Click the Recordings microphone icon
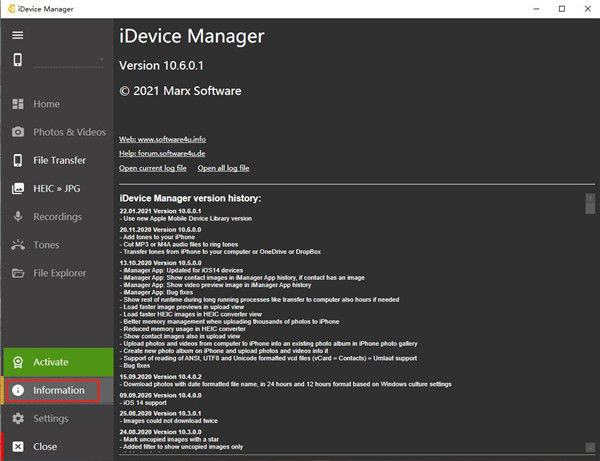Viewport: 600px width, 461px height. tap(17, 216)
